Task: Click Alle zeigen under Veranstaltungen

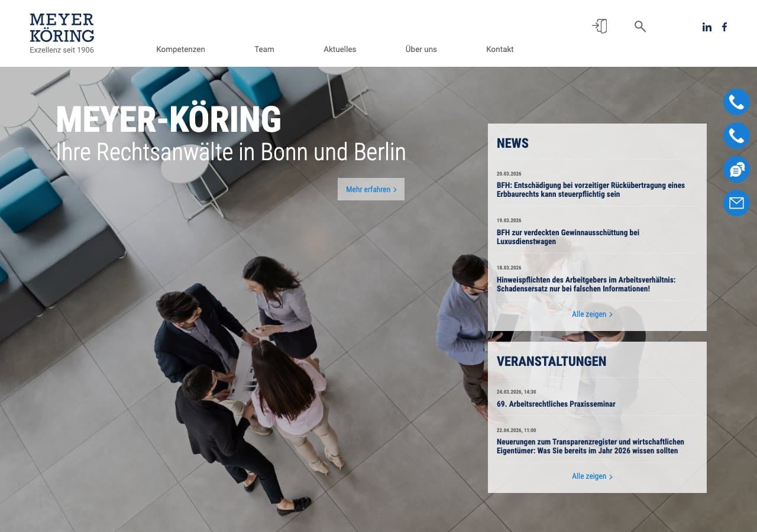Action: pos(592,476)
